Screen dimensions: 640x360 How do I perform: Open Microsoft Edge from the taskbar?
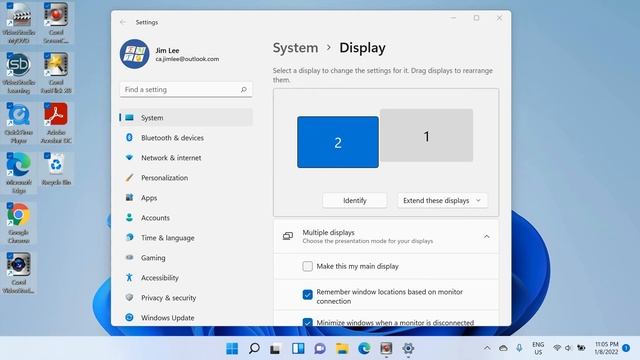(364, 349)
